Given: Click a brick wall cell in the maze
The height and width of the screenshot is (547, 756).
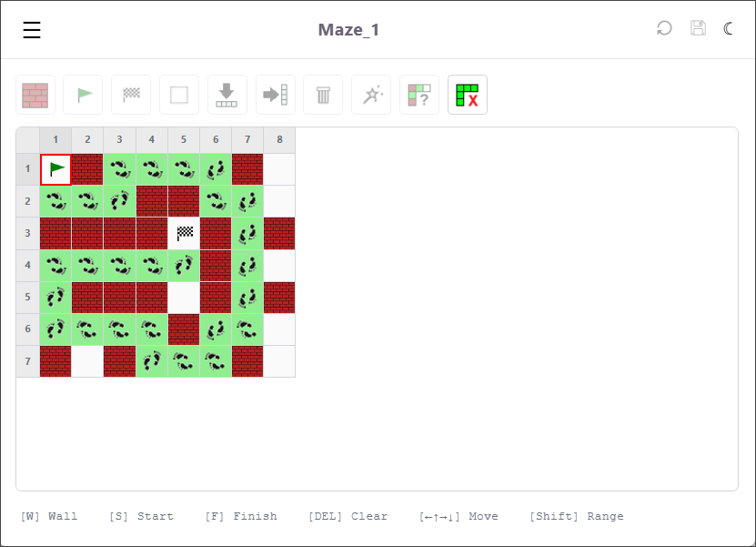Looking at the screenshot, I should pyautogui.click(x=87, y=169).
